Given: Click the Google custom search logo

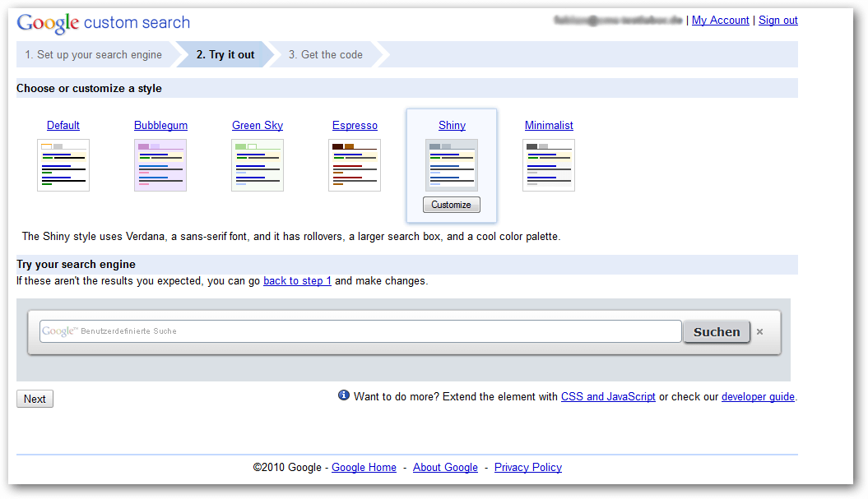Looking at the screenshot, I should [x=104, y=23].
